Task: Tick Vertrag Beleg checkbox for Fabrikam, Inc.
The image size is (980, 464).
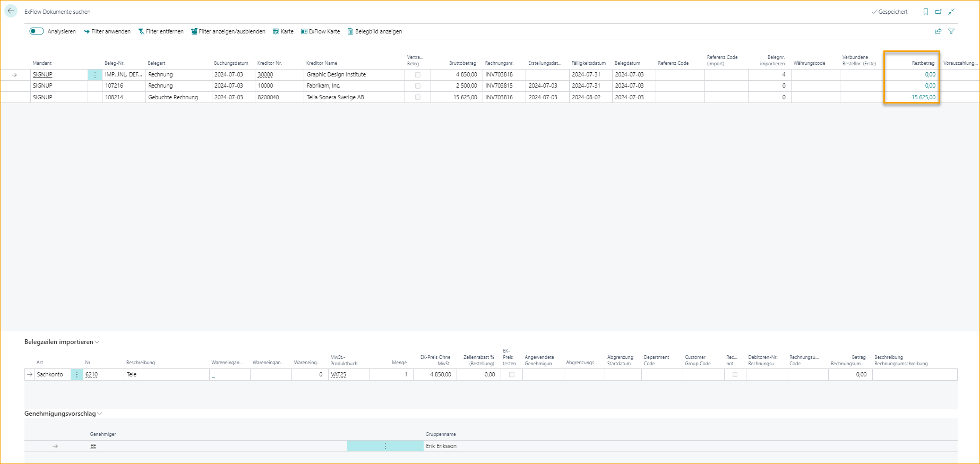Action: 418,86
